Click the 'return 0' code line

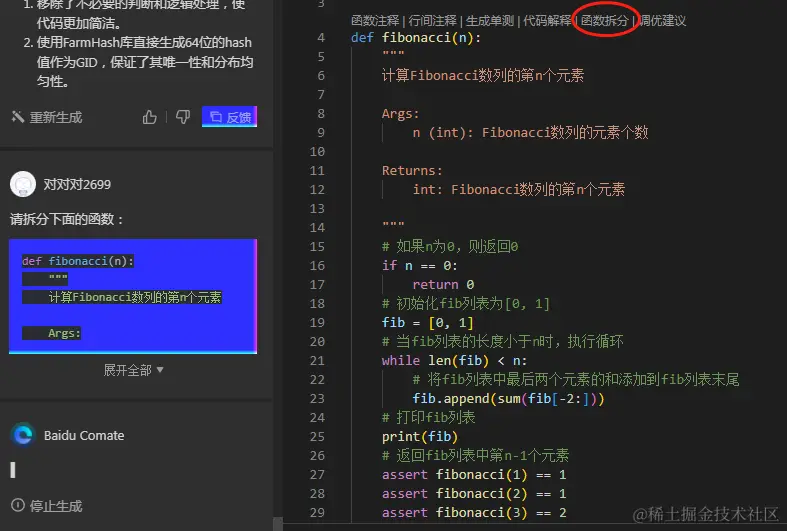pos(443,285)
